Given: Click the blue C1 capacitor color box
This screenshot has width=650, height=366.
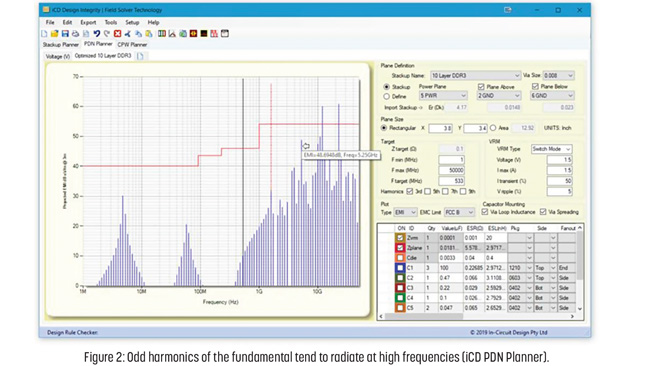Looking at the screenshot, I should tap(400, 268).
